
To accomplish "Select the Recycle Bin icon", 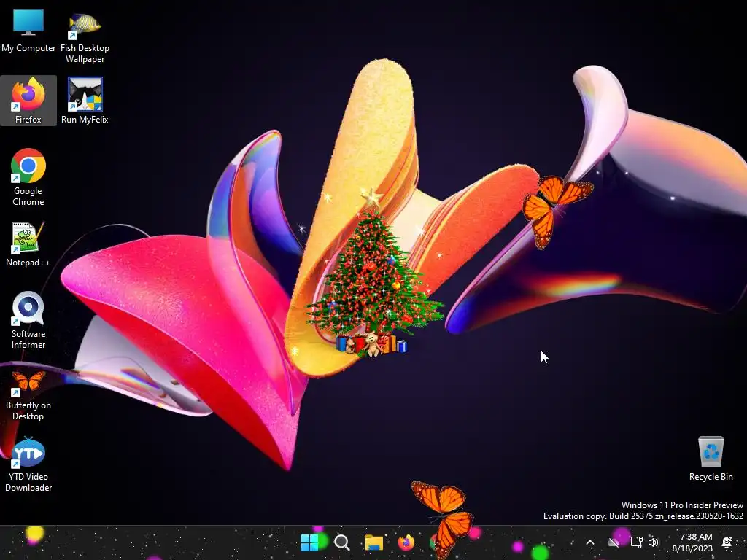I will [711, 459].
